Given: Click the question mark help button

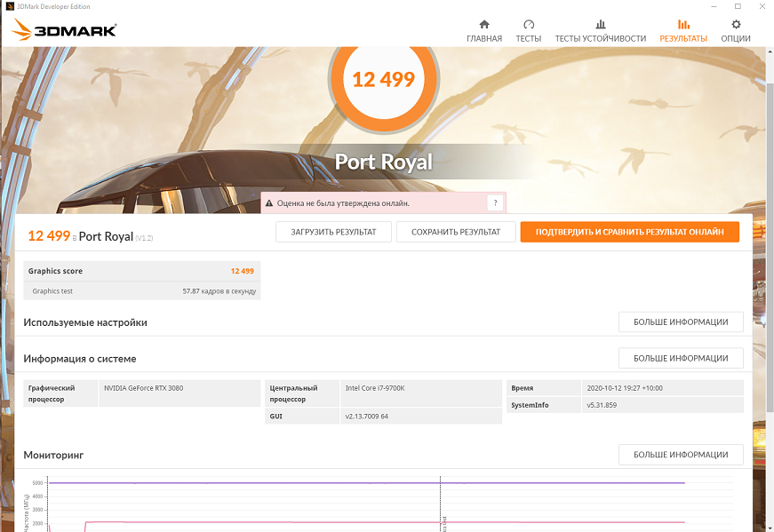Looking at the screenshot, I should click(495, 202).
